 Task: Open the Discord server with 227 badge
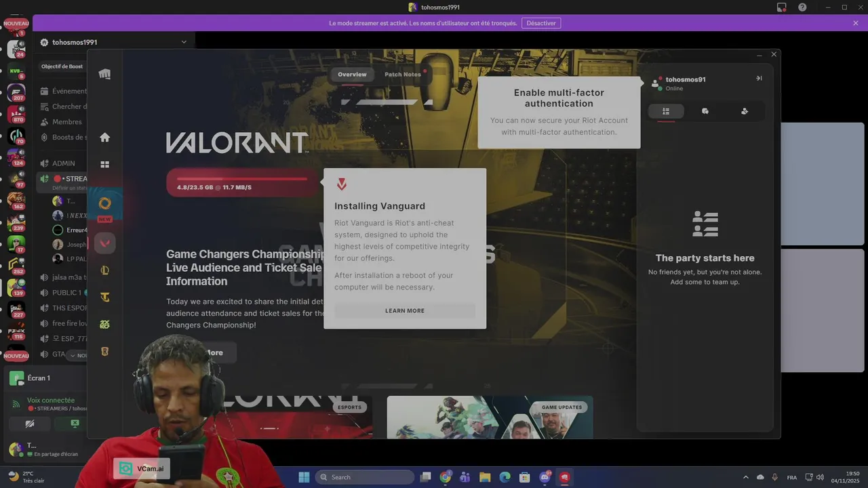point(16,309)
